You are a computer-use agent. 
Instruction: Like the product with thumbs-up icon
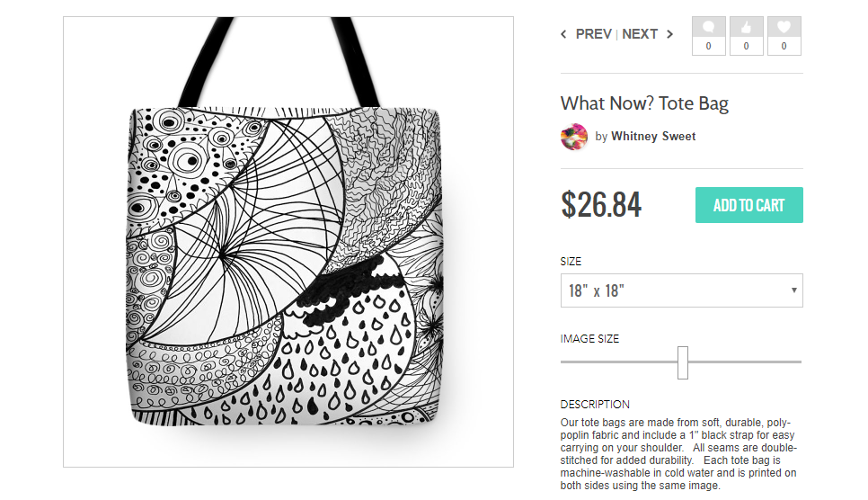[x=746, y=27]
